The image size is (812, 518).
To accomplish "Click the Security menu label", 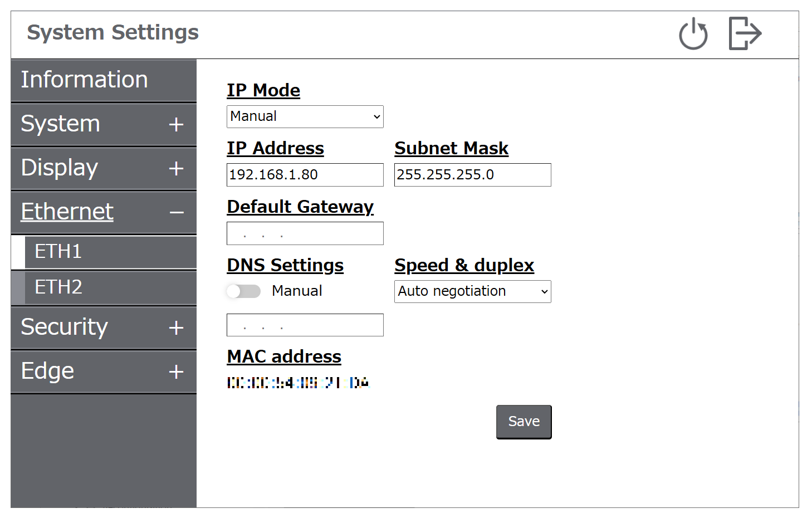I will coord(64,327).
